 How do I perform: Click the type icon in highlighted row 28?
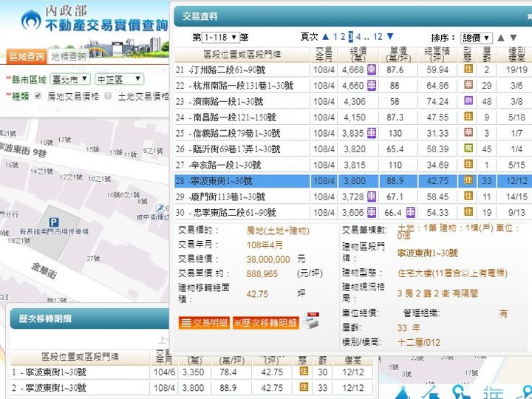[468, 180]
